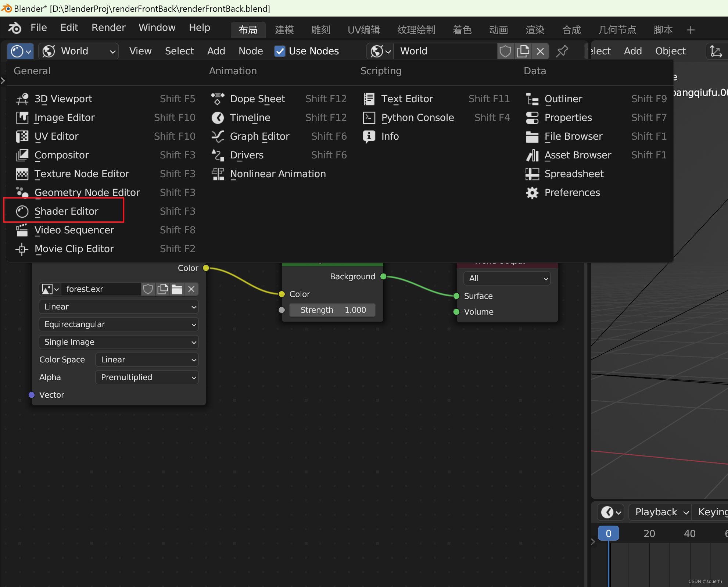728x587 pixels.
Task: Uncheck the Use Nodes checkbox
Action: click(280, 51)
